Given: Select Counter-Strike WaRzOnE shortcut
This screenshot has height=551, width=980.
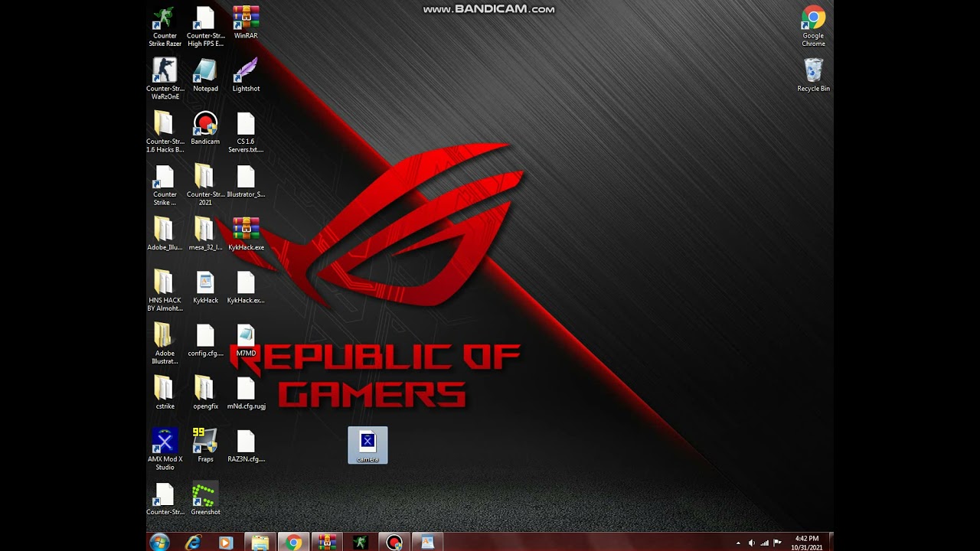Looking at the screenshot, I should coord(165,79).
